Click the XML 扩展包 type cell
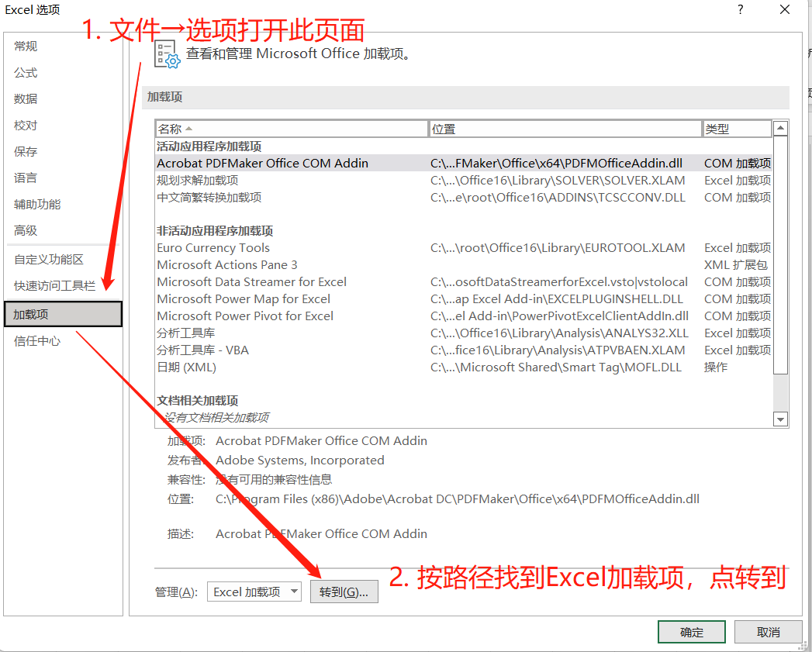The height and width of the screenshot is (652, 812). (x=735, y=264)
